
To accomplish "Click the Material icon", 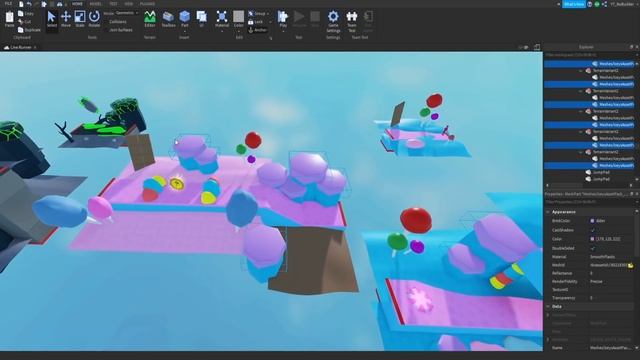I will coord(222,17).
